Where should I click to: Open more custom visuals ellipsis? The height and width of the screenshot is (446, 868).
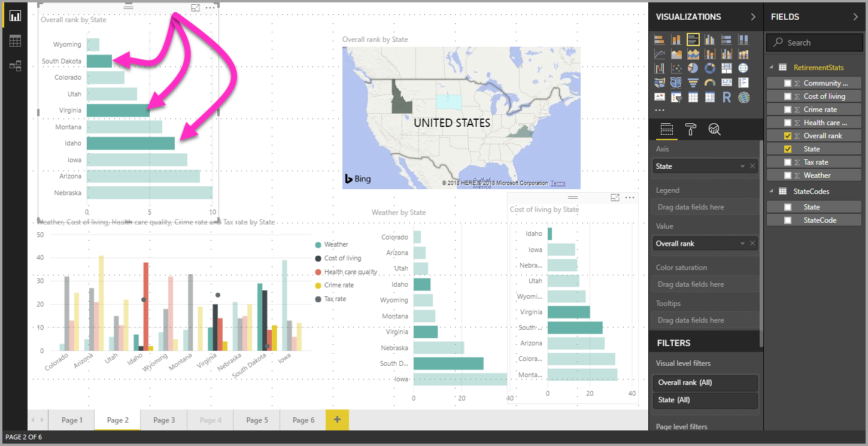660,110
